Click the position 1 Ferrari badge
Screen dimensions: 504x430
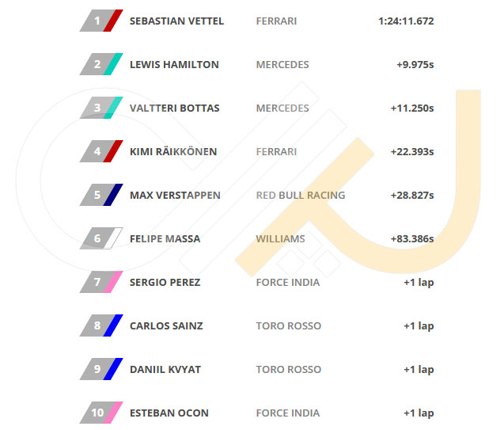(101, 21)
